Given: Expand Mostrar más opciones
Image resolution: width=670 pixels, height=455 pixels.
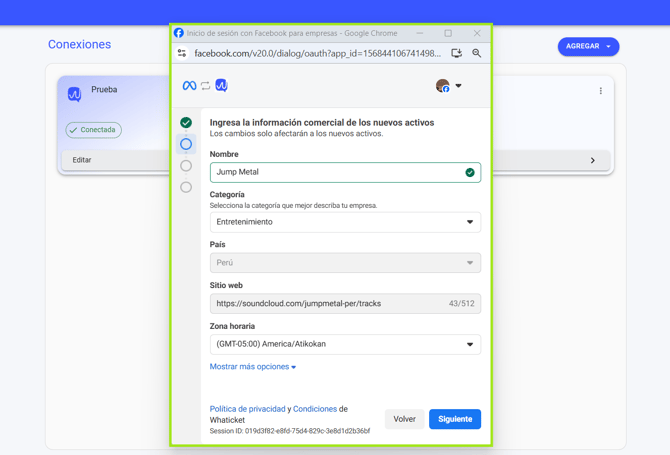Looking at the screenshot, I should tap(253, 367).
